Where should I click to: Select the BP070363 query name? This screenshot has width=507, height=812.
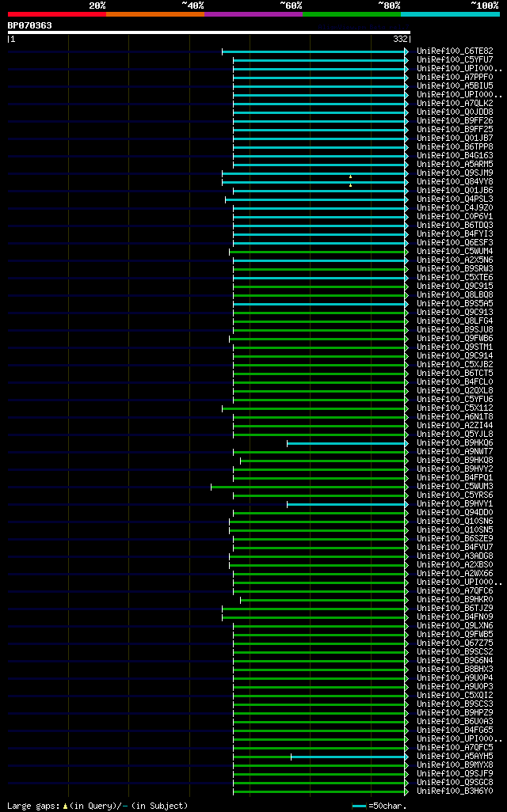[x=29, y=25]
